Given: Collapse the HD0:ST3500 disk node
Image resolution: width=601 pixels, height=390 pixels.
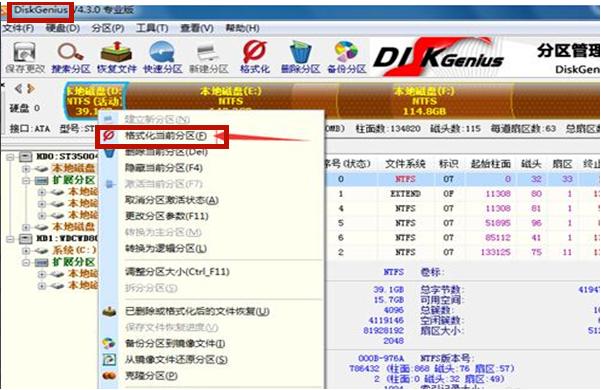Looking at the screenshot, I should [x=10, y=157].
